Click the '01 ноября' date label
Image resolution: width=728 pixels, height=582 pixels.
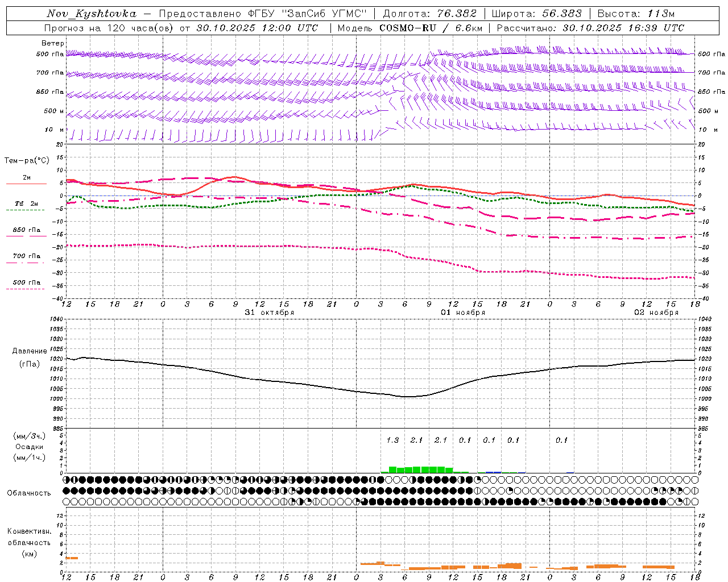[463, 313]
